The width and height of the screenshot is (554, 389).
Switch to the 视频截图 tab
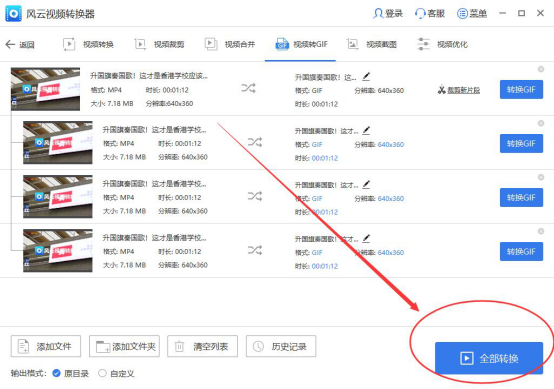372,45
